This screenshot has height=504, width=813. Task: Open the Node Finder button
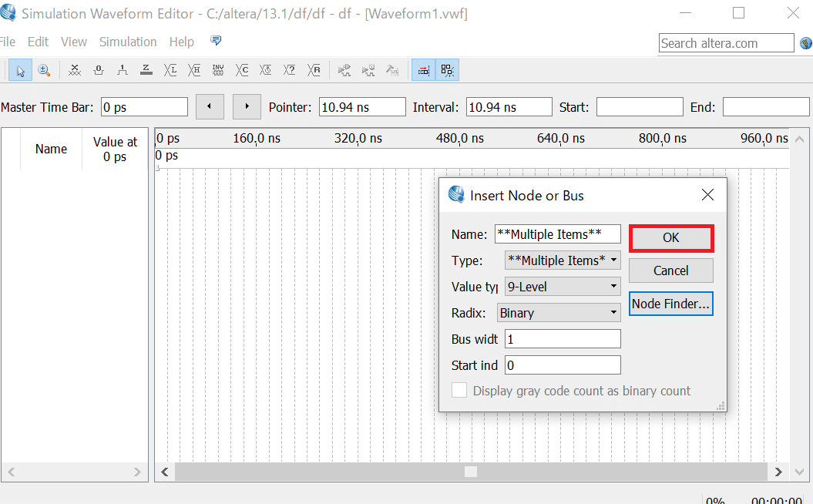[x=671, y=304]
